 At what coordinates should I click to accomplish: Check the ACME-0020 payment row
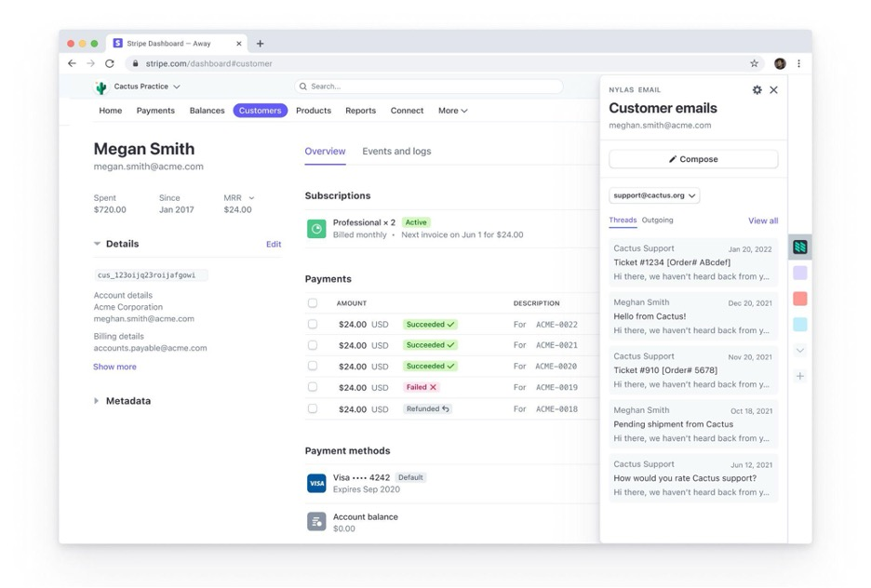pos(313,366)
